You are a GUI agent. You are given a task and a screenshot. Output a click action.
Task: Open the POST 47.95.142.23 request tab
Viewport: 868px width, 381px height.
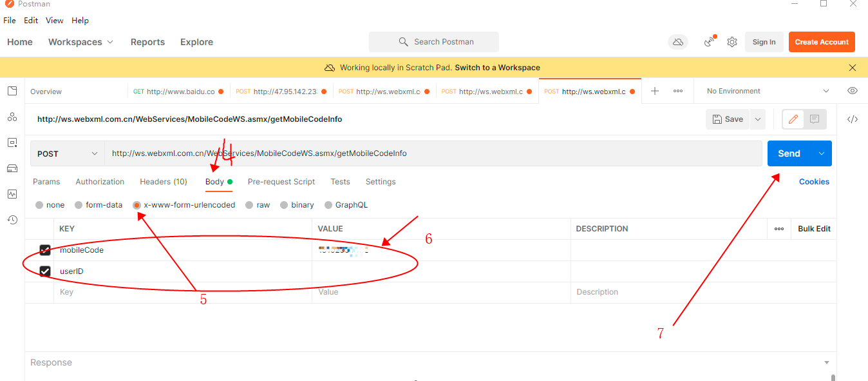coord(281,92)
